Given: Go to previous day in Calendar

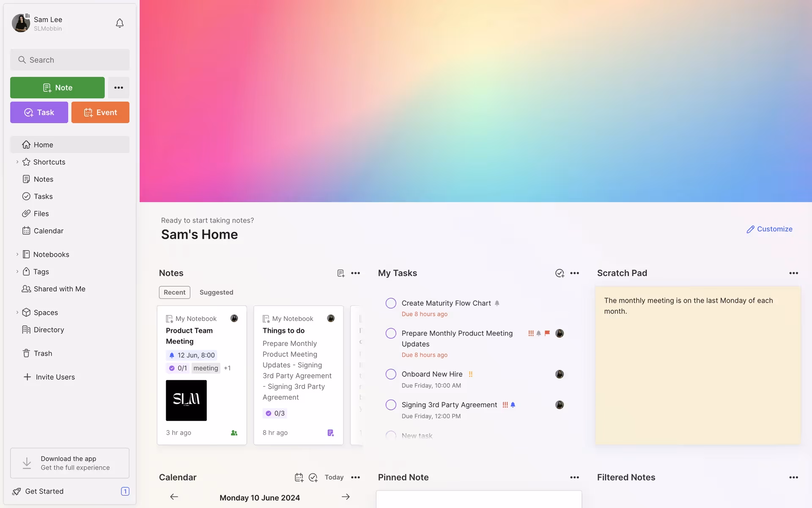Looking at the screenshot, I should [x=174, y=497].
